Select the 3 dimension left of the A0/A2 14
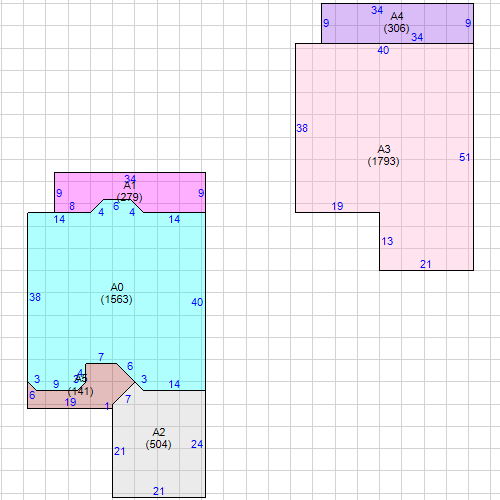Screen dimensions: 500x500 (144, 379)
